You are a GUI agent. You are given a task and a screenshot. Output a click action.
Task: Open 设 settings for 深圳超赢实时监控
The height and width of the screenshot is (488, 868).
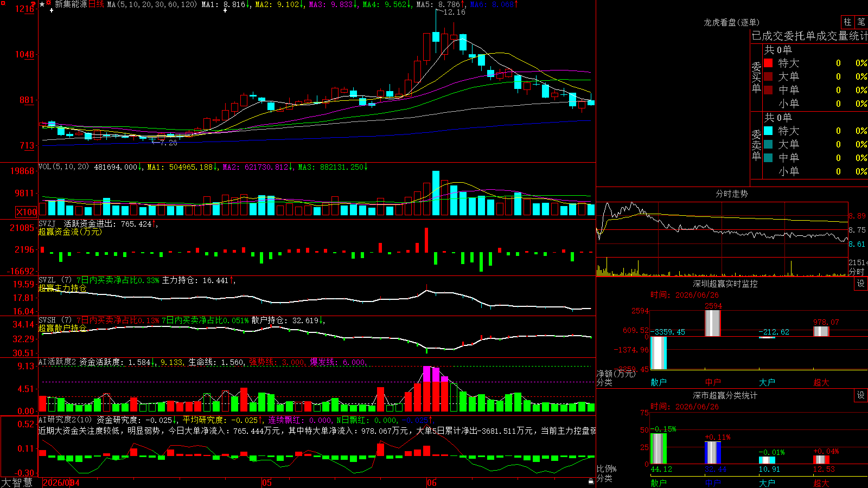[861, 284]
